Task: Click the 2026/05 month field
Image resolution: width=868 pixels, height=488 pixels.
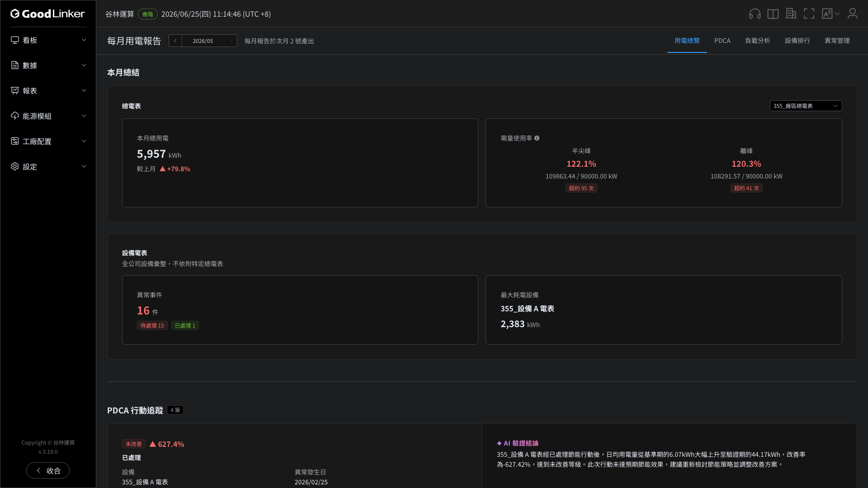Action: pyautogui.click(x=203, y=41)
